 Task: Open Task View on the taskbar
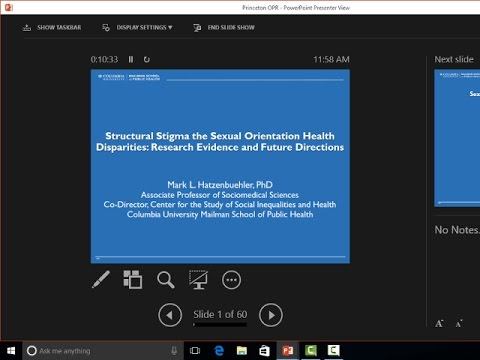[x=195, y=351]
